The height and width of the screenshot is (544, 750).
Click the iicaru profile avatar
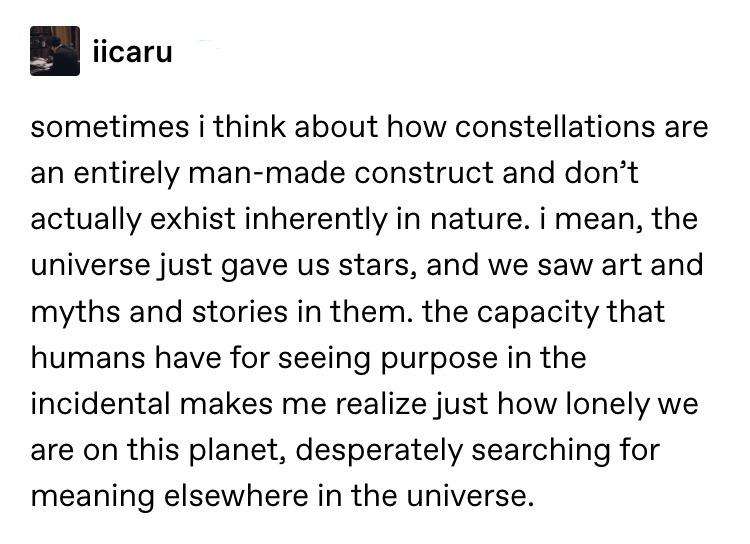(55, 51)
